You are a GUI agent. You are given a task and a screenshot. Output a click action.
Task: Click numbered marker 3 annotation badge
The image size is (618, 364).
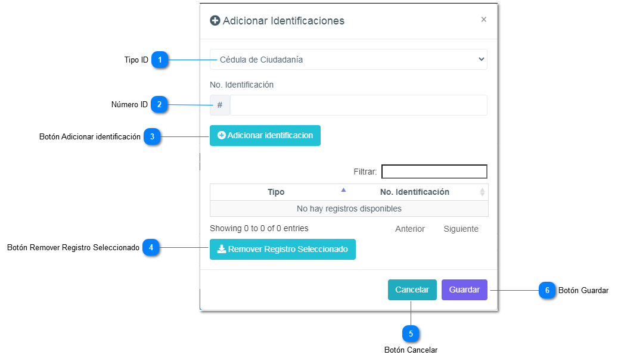coord(152,137)
